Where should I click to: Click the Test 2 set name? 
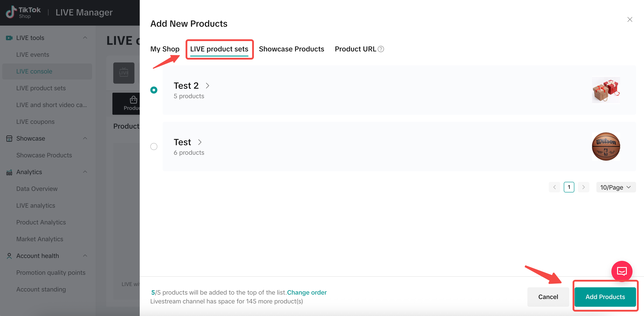tap(186, 86)
